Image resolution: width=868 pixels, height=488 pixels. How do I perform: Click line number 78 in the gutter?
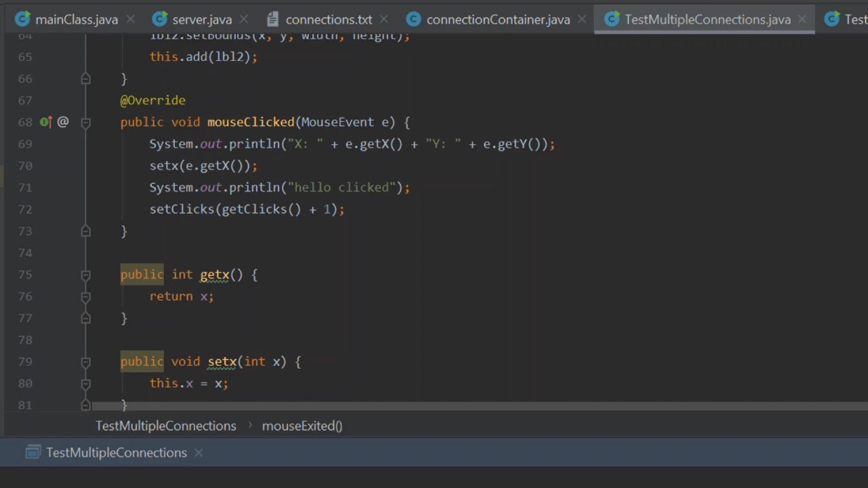point(25,340)
